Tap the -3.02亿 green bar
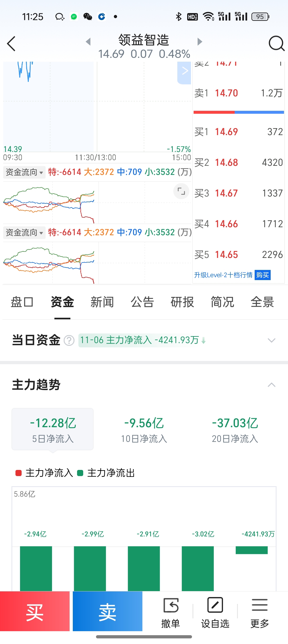Viewport: 288px width, 644px height. click(198, 568)
